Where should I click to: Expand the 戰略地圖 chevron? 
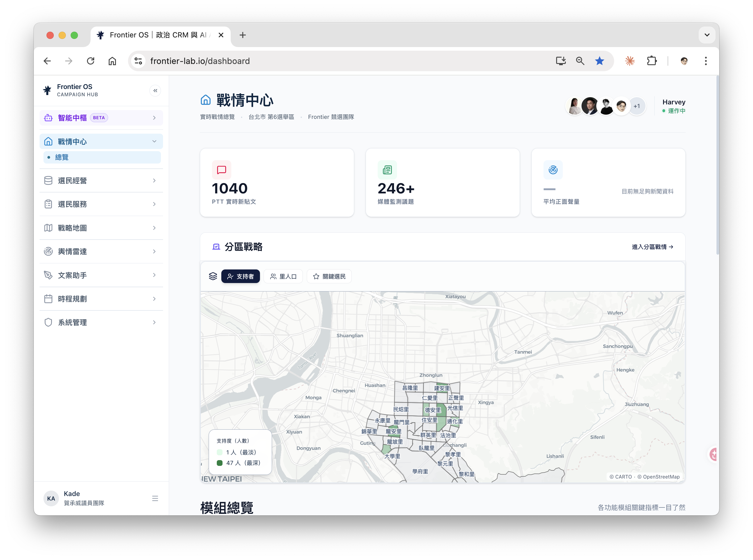154,228
